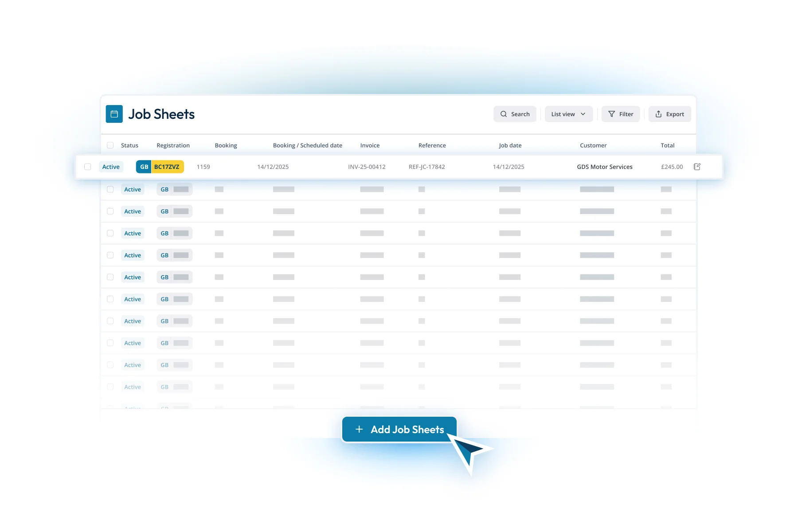
Task: Open the Filter options
Action: tap(621, 114)
